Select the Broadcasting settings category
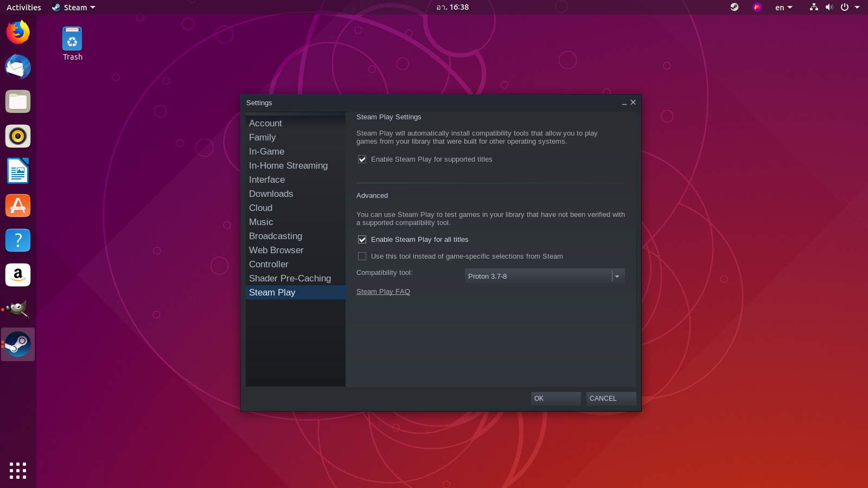868x488 pixels. tap(296, 236)
